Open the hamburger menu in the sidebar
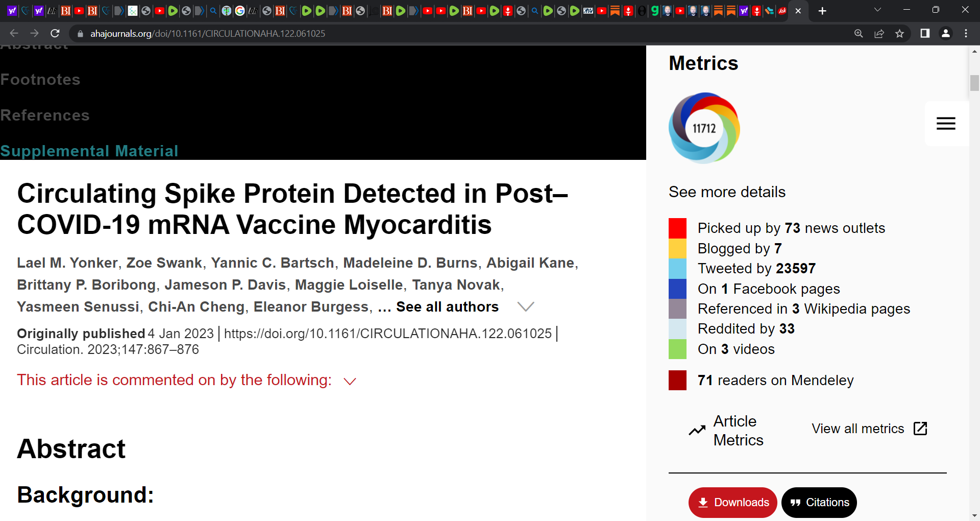The width and height of the screenshot is (980, 521). (x=946, y=124)
